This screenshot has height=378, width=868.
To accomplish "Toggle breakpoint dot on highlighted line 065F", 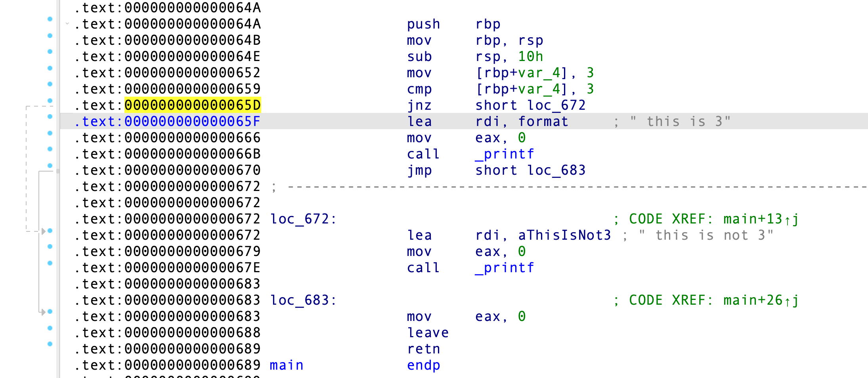I will (x=50, y=116).
